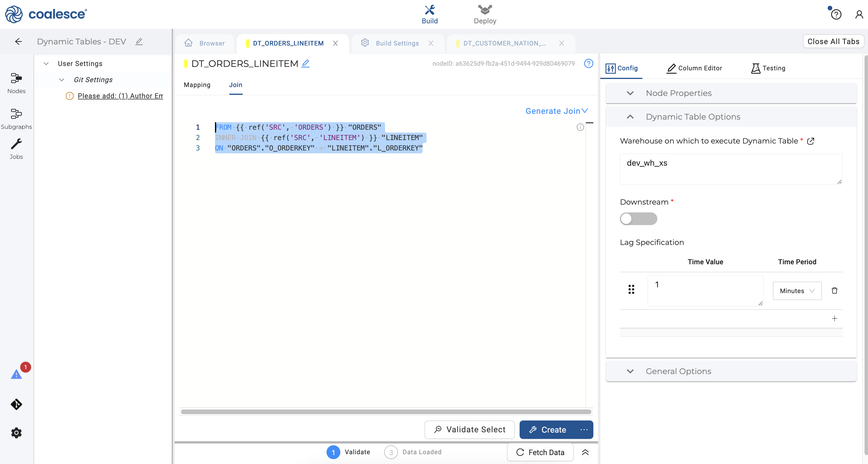Open the Jobs wrench icon

[16, 149]
